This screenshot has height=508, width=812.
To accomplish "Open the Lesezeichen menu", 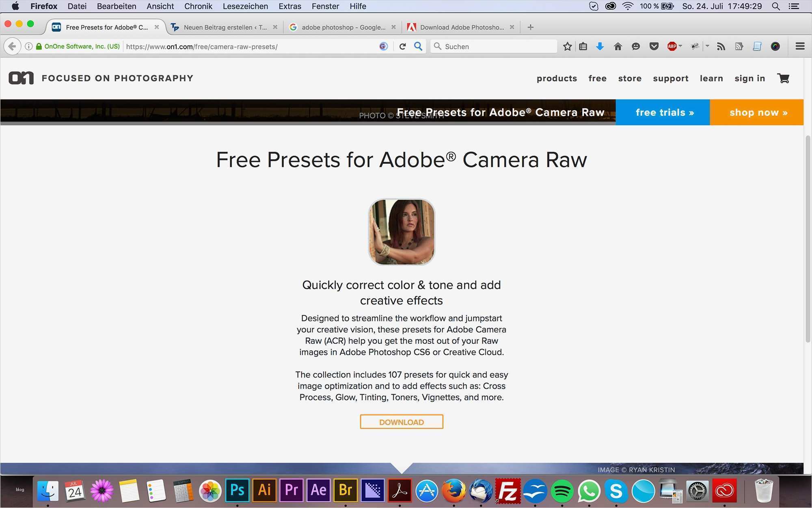I will (245, 6).
